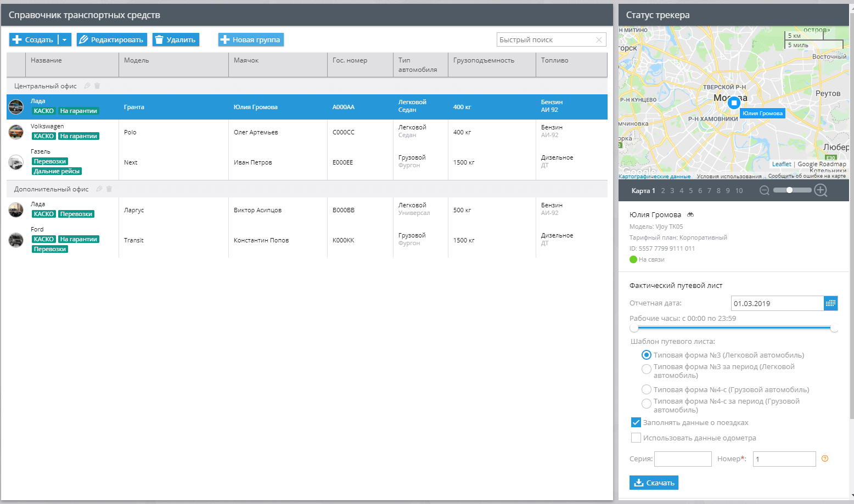854x504 pixels.
Task: Select Типовая форма №3 (Легковой автомобиль) radio
Action: (x=647, y=355)
